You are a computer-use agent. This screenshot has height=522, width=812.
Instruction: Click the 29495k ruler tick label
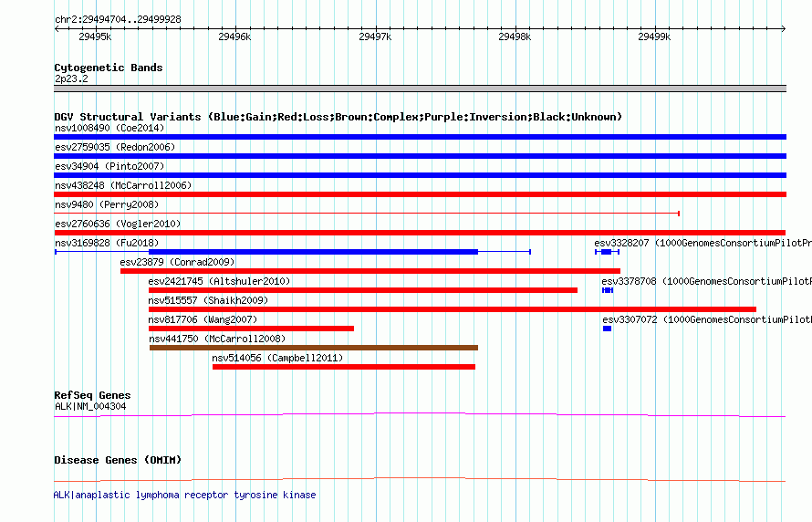(x=95, y=37)
